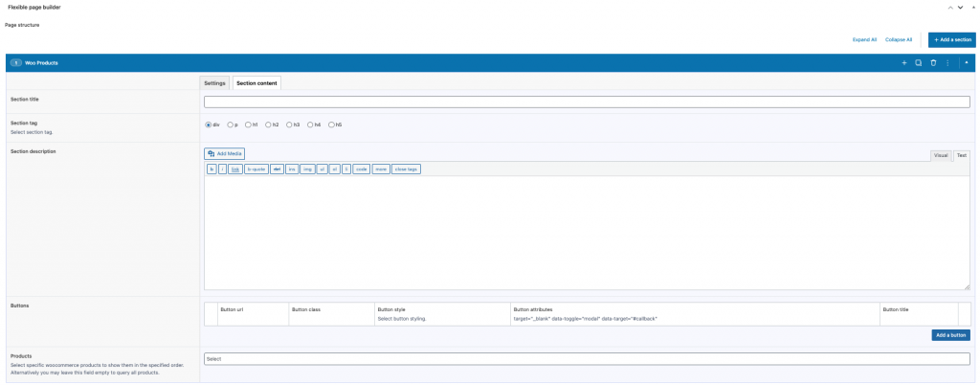Insert ordered list with ol button

[x=335, y=169]
